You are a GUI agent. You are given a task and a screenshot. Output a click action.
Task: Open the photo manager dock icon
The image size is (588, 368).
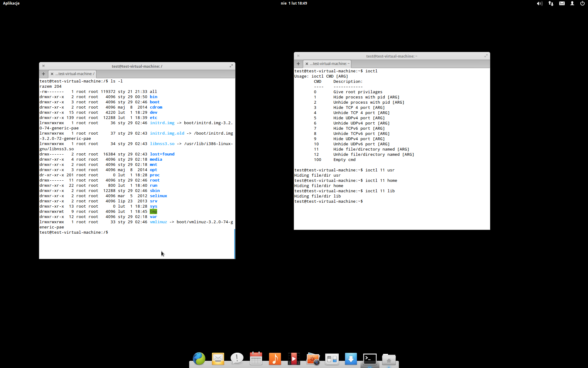313,358
